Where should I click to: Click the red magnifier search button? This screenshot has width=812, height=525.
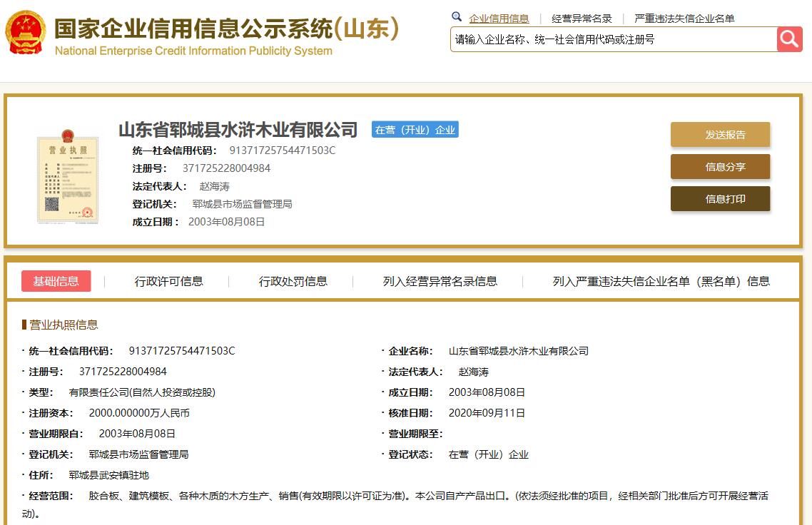(789, 39)
